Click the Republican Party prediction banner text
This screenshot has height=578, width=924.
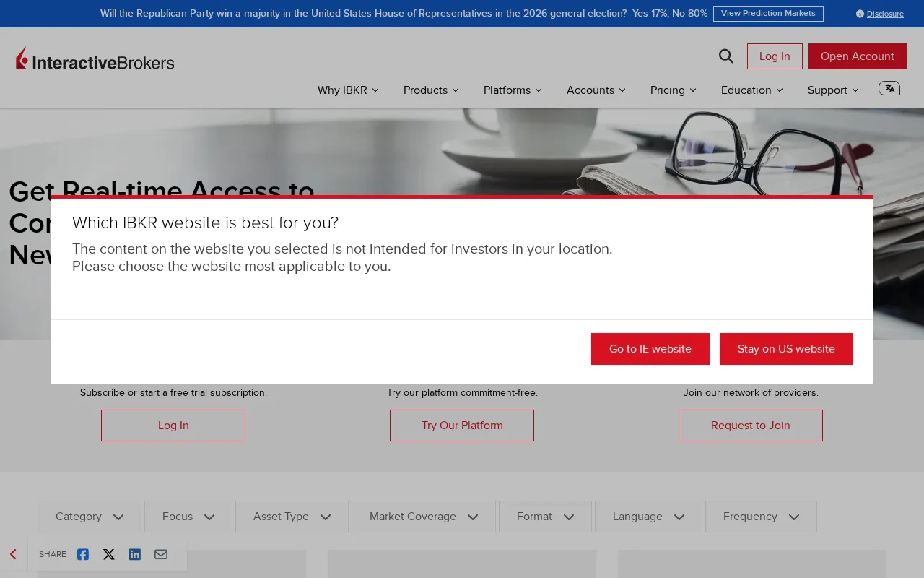(x=404, y=14)
